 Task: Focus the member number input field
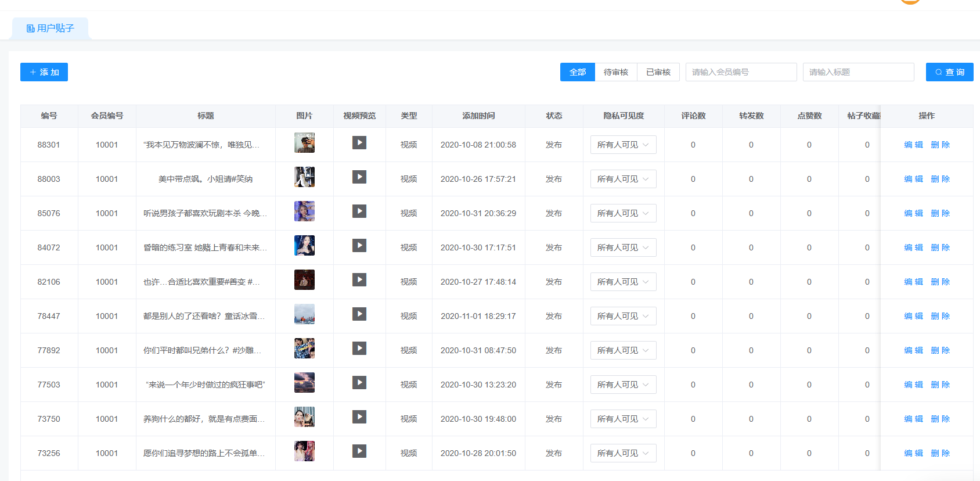coord(741,72)
